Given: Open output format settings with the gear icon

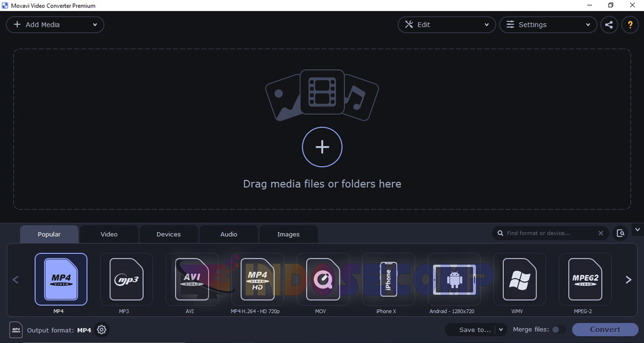Looking at the screenshot, I should [101, 330].
